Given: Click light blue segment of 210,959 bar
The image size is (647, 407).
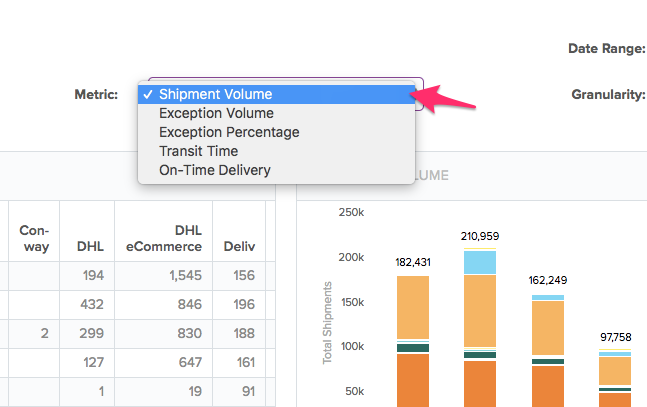Looking at the screenshot, I should click(x=480, y=262).
